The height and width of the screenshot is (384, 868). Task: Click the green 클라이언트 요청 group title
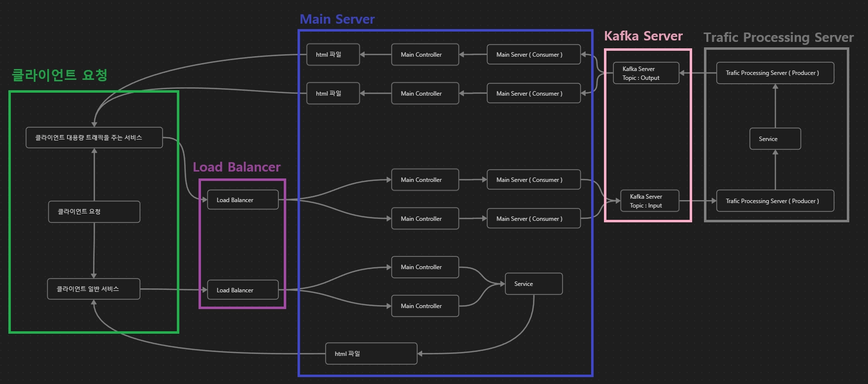pyautogui.click(x=60, y=75)
